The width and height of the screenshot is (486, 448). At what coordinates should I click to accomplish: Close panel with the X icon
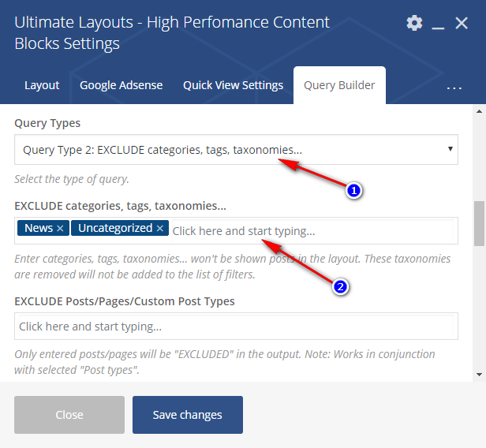(462, 23)
